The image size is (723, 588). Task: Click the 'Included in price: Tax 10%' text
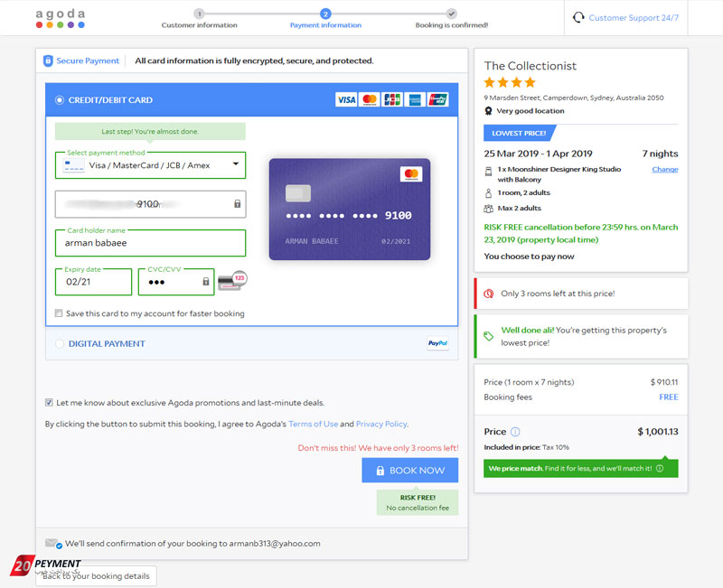[527, 447]
